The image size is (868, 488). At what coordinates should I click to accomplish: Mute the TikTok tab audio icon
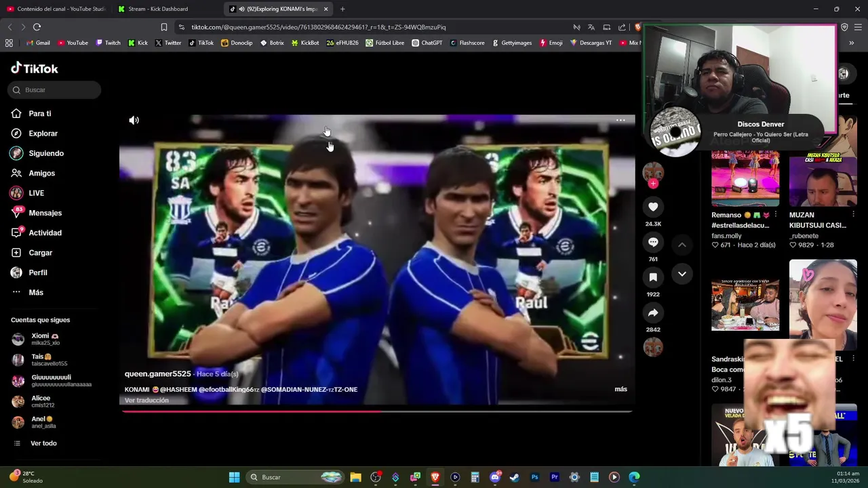tap(241, 9)
